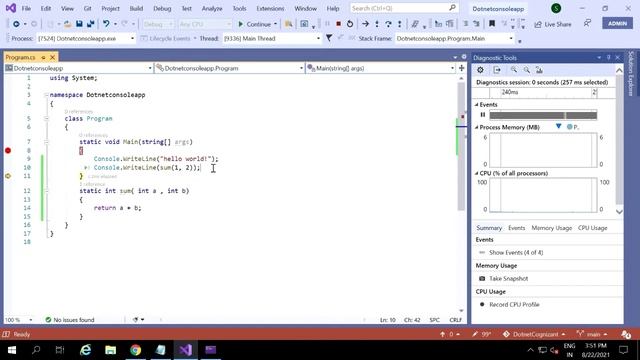Open the Process dropdown
This screenshot has height=360, width=640.
pos(132,38)
